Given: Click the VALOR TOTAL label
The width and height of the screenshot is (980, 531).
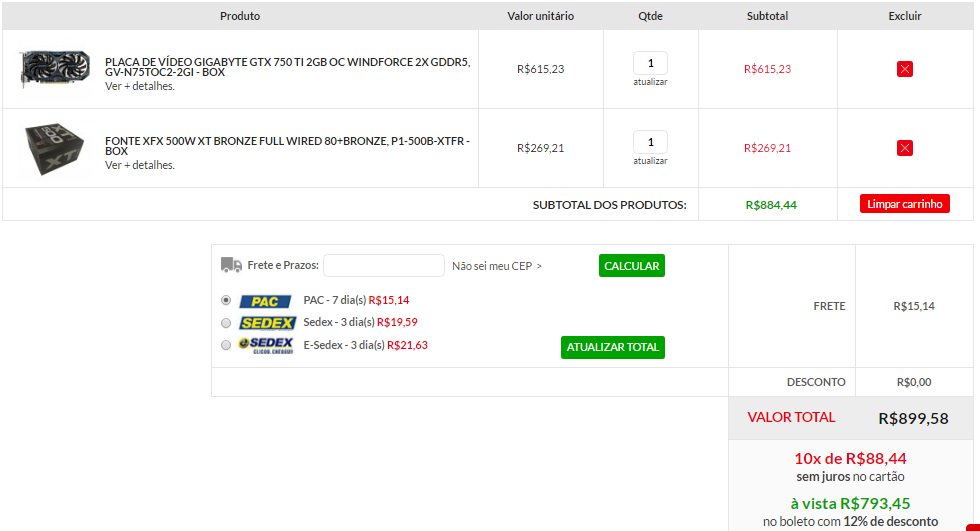Looking at the screenshot, I should pos(791,417).
